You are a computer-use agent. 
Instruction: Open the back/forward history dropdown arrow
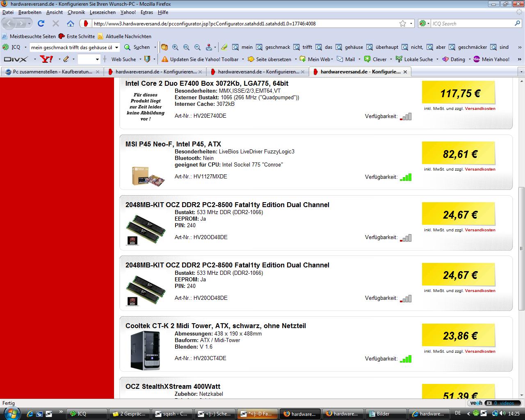point(29,23)
